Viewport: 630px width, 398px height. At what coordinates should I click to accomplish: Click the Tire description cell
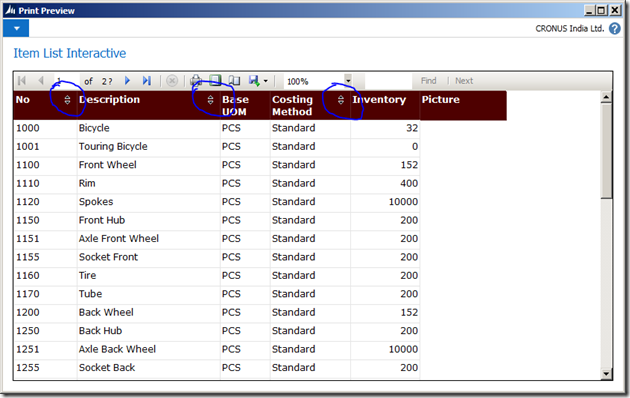[x=149, y=276]
